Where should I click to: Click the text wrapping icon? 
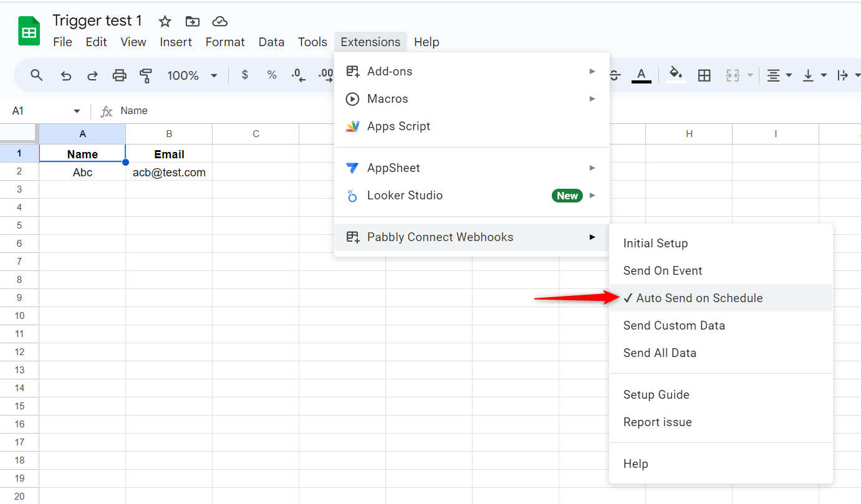(842, 75)
